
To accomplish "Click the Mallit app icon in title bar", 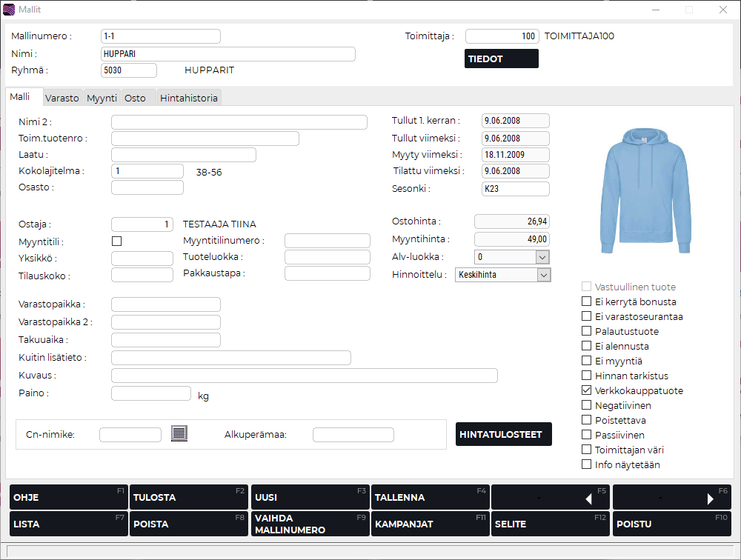I will click(9, 10).
